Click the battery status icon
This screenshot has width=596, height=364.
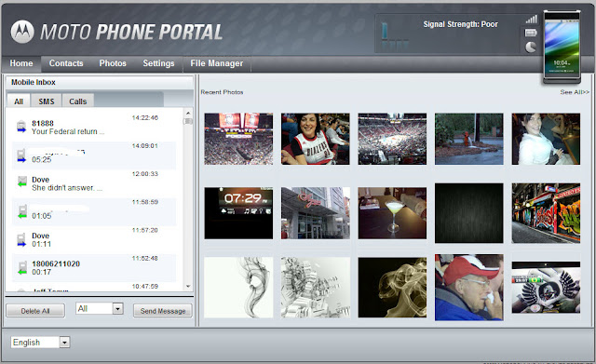pyautogui.click(x=531, y=33)
